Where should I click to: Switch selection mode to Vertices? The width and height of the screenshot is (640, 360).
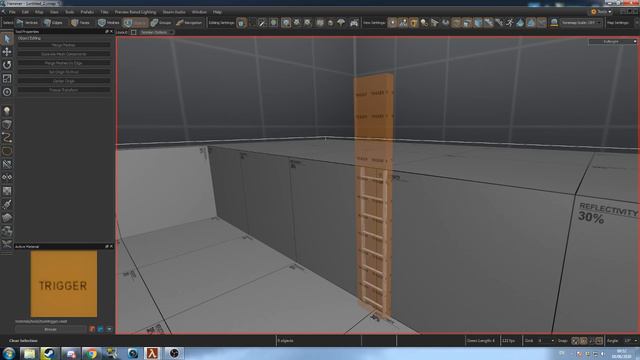click(27, 23)
